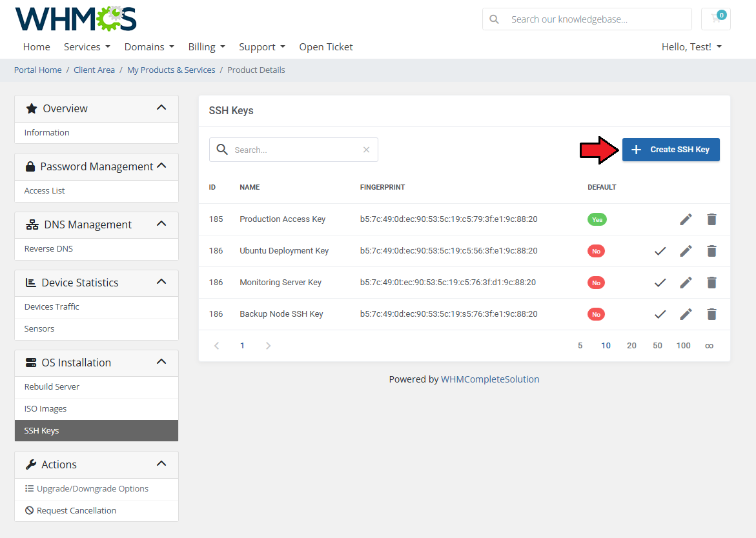The height and width of the screenshot is (538, 756).
Task: Delete the Monitoring Server Key
Action: click(x=711, y=283)
